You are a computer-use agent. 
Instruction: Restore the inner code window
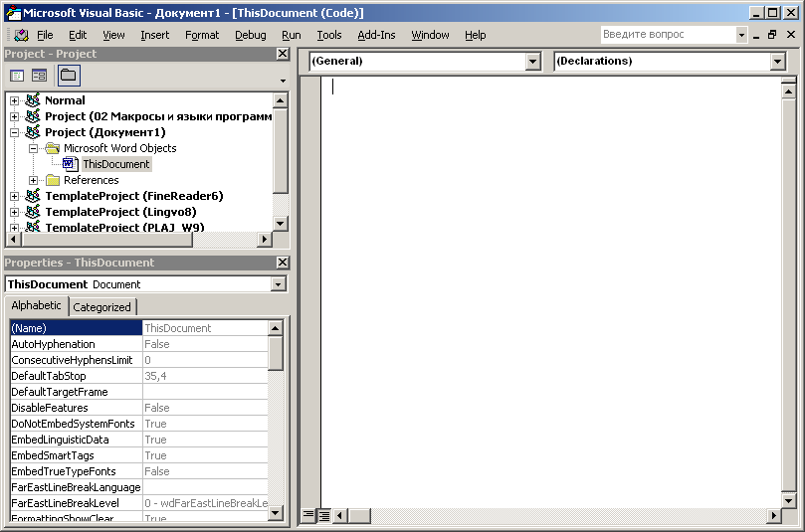click(772, 35)
